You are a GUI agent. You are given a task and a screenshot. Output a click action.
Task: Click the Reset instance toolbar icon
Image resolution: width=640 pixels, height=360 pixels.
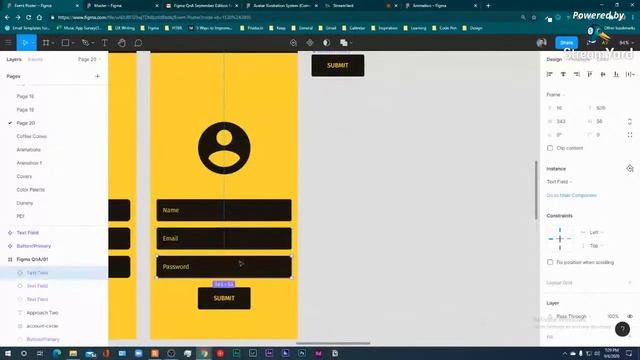pyautogui.click(x=293, y=42)
